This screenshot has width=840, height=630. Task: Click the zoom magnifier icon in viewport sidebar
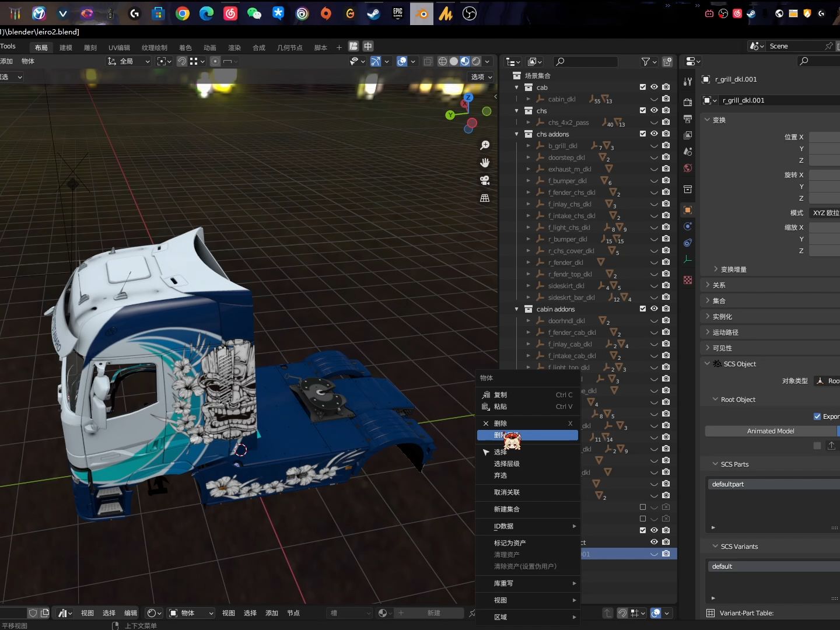click(x=485, y=145)
